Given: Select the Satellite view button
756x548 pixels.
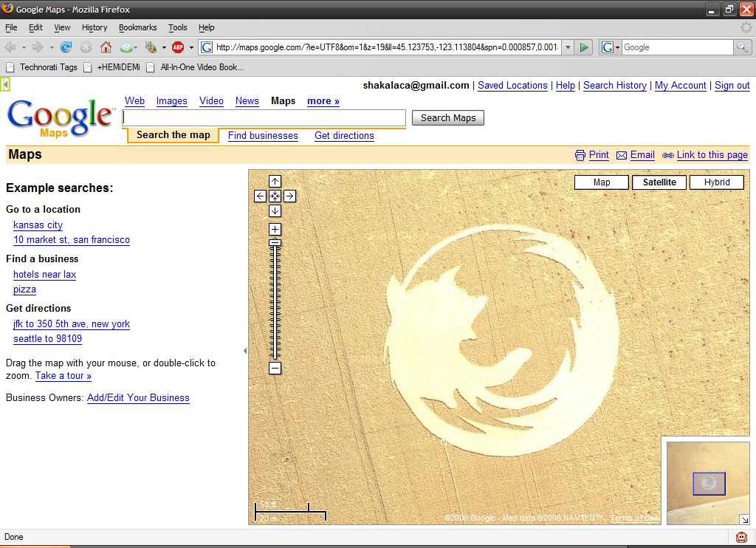Looking at the screenshot, I should click(659, 182).
